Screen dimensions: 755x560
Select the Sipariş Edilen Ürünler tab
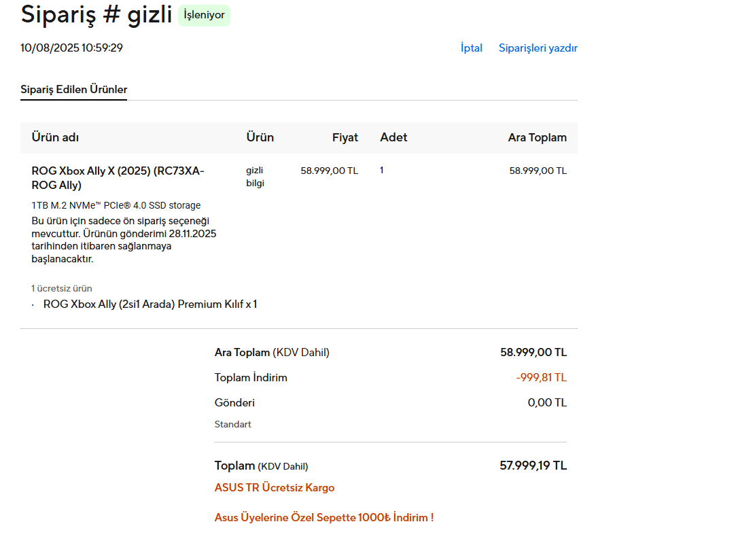(73, 90)
